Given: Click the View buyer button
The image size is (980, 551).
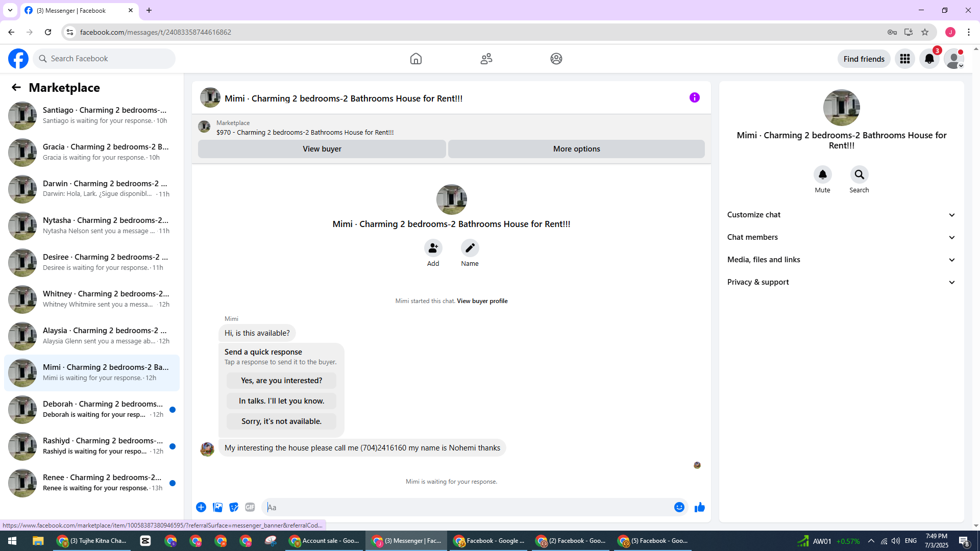Looking at the screenshot, I should point(322,149).
